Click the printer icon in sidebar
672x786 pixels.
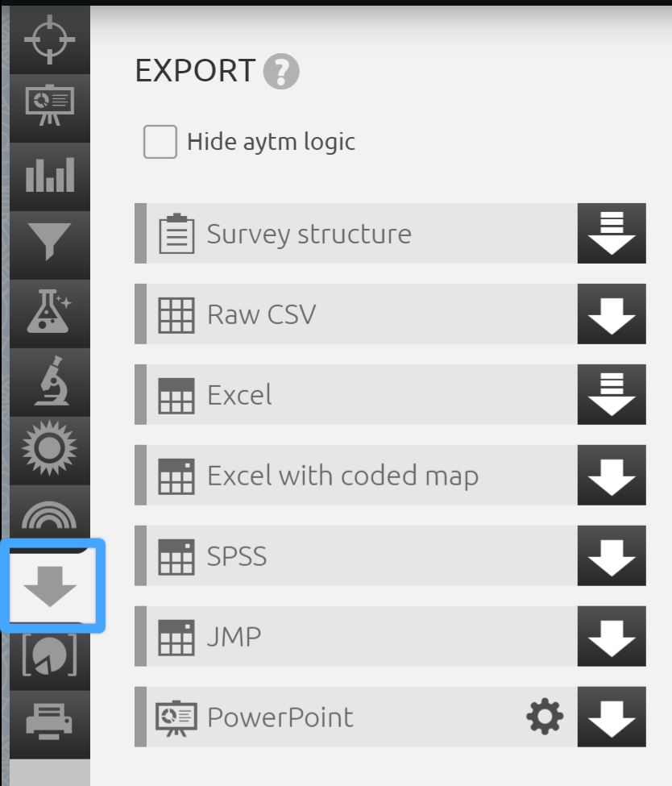pyautogui.click(x=49, y=720)
